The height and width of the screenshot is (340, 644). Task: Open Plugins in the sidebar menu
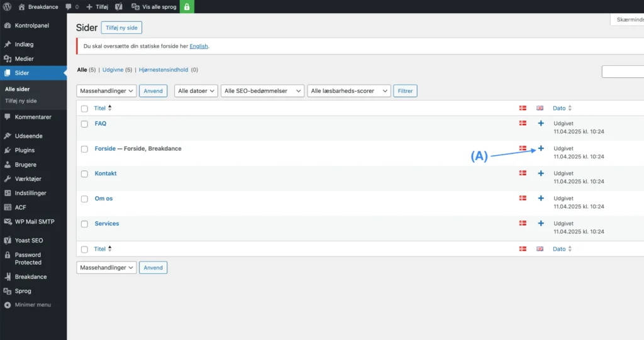tap(25, 150)
